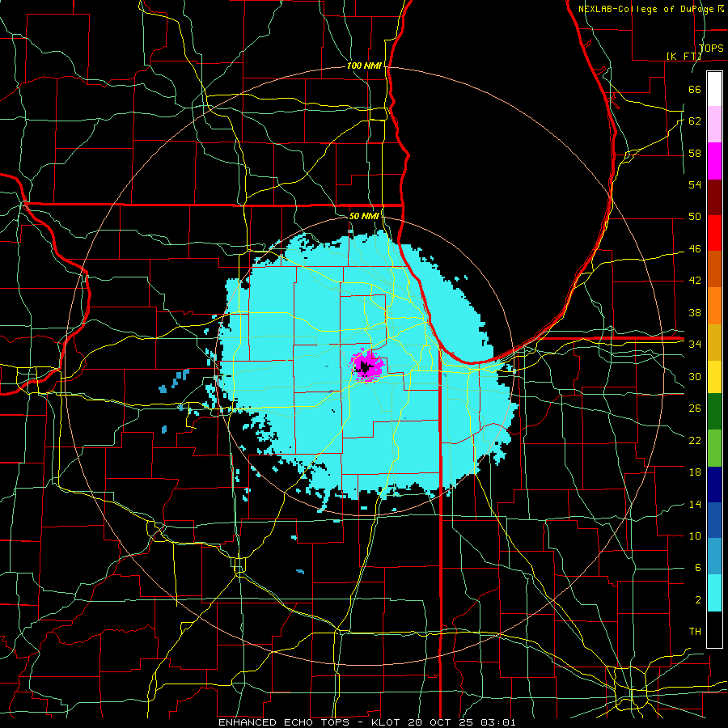Screen dimensions: 728x728
Task: Click the "6" legend value
Action: pos(697,568)
